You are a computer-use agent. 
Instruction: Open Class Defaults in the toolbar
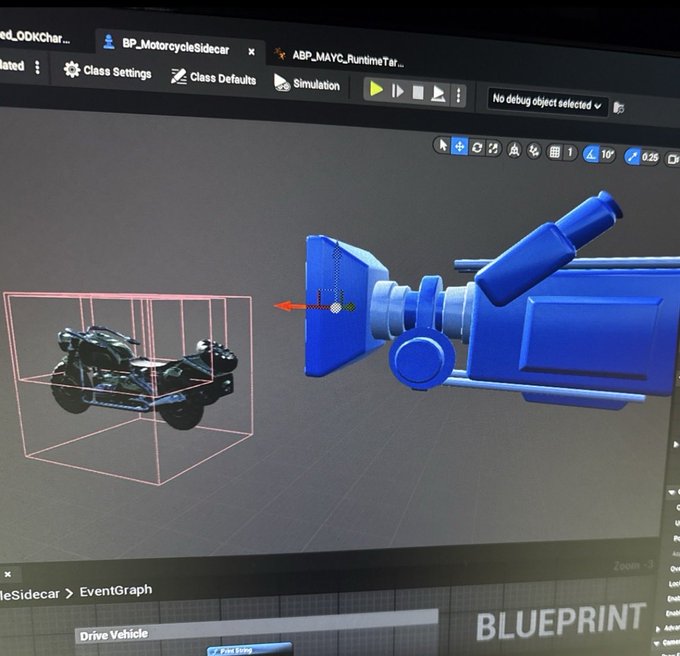(x=213, y=78)
